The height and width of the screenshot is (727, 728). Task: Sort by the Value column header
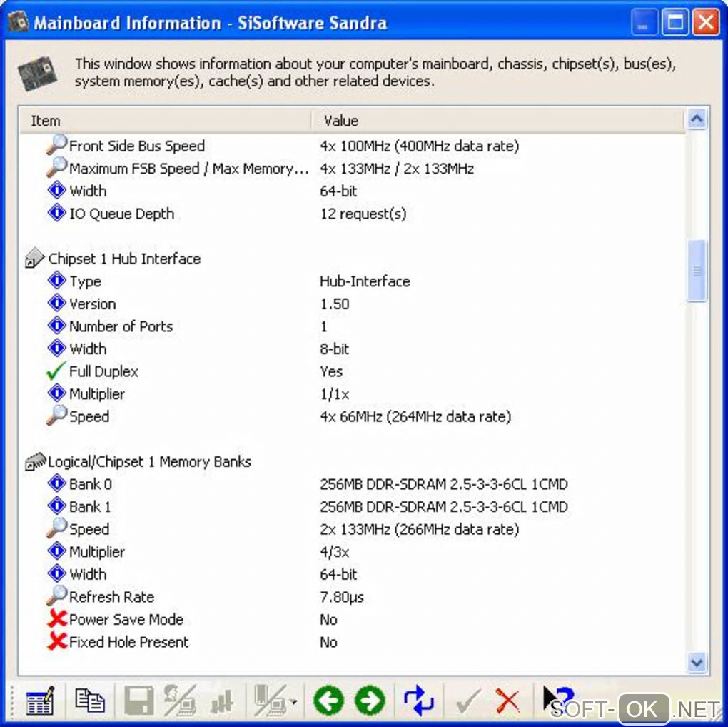point(497,121)
